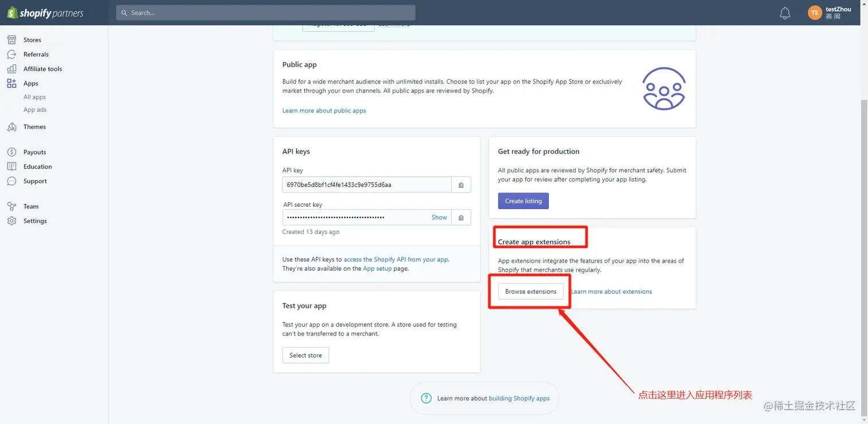Click the Select store button
Viewport: 868px width, 424px height.
point(305,355)
